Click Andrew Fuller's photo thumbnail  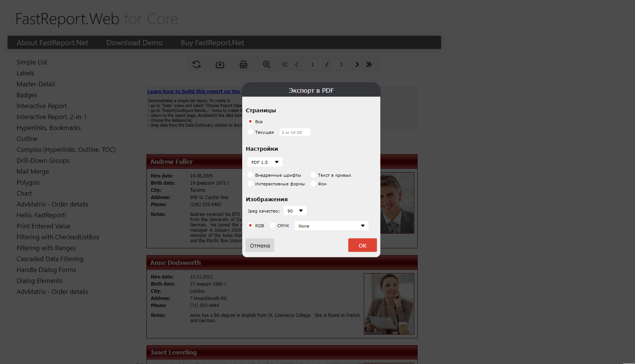[397, 203]
